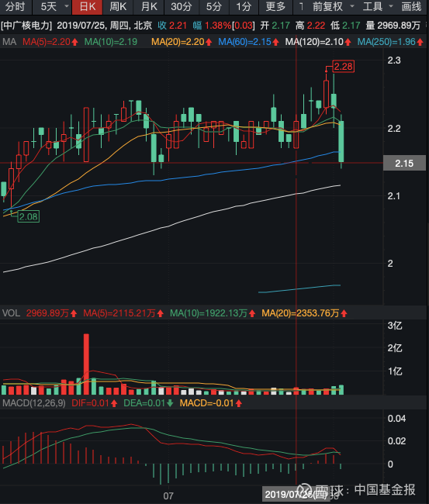Click volume MA(10)=1922.13万 value
Image resolution: width=429 pixels, height=504 pixels.
213,313
